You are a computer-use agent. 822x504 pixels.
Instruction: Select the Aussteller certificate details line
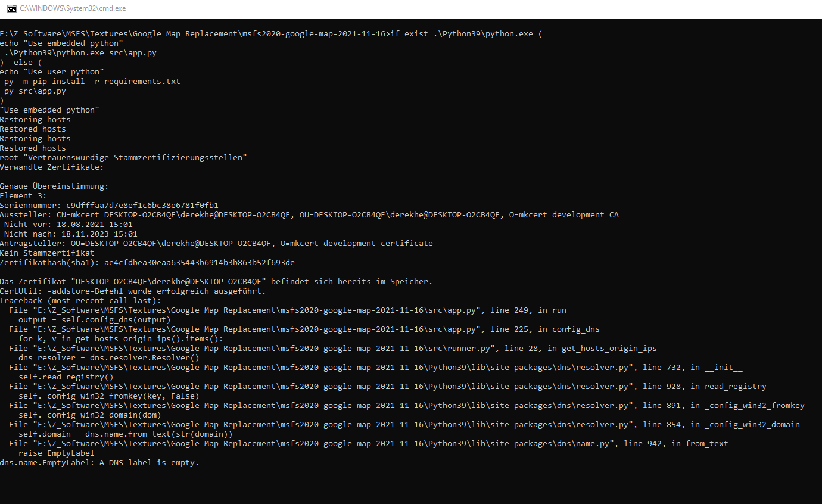[310, 214]
